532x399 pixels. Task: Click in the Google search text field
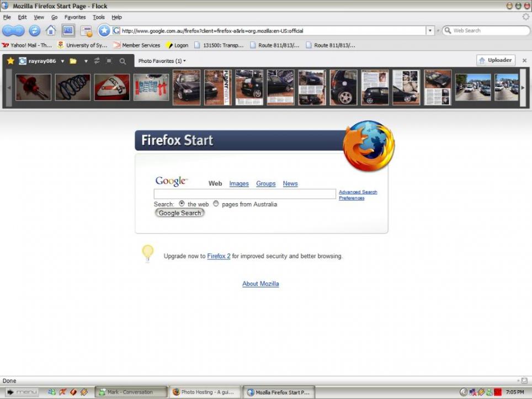click(x=244, y=194)
